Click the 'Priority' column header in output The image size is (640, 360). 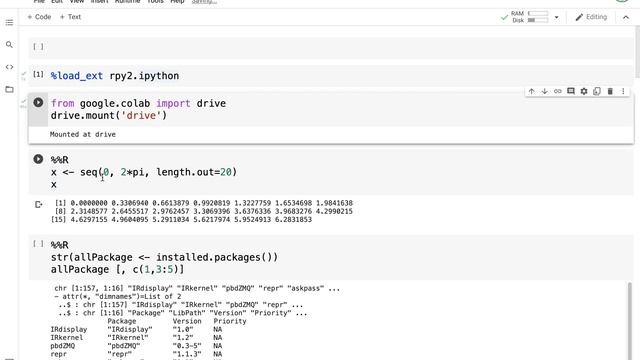[230, 321]
